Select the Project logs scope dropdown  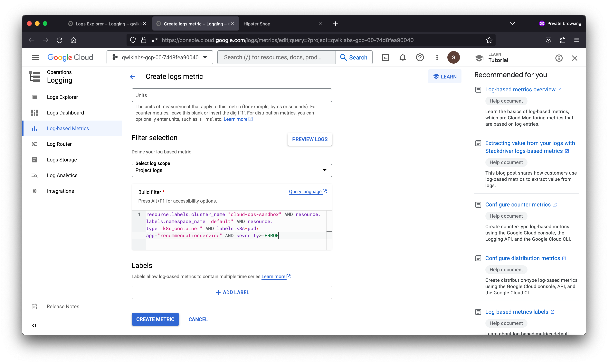tap(232, 170)
